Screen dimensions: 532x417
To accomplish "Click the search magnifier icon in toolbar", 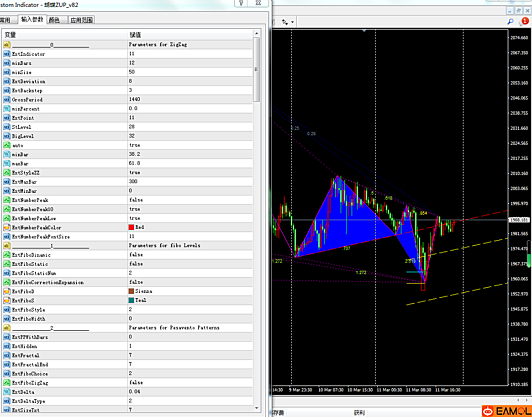I will tap(510, 21).
